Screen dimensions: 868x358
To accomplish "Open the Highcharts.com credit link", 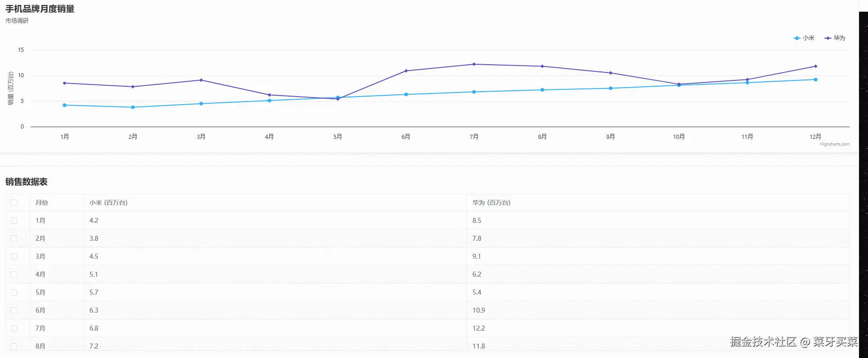I will 834,144.
